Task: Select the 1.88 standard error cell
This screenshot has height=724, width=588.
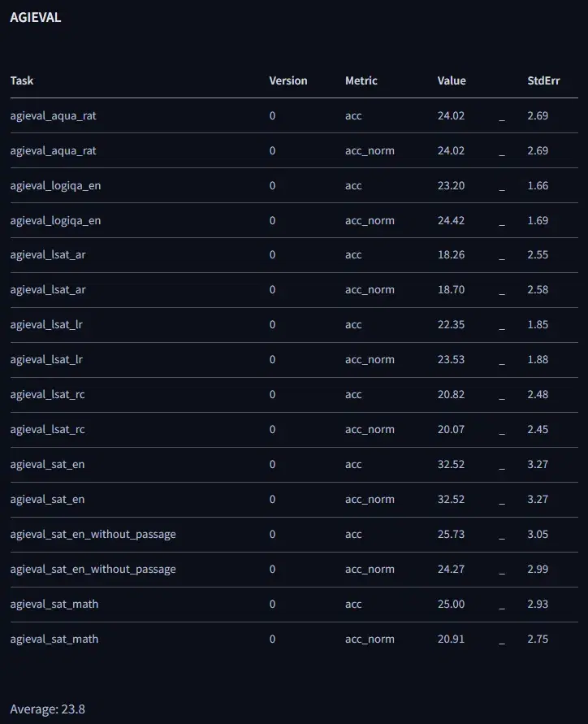Action: (x=538, y=359)
